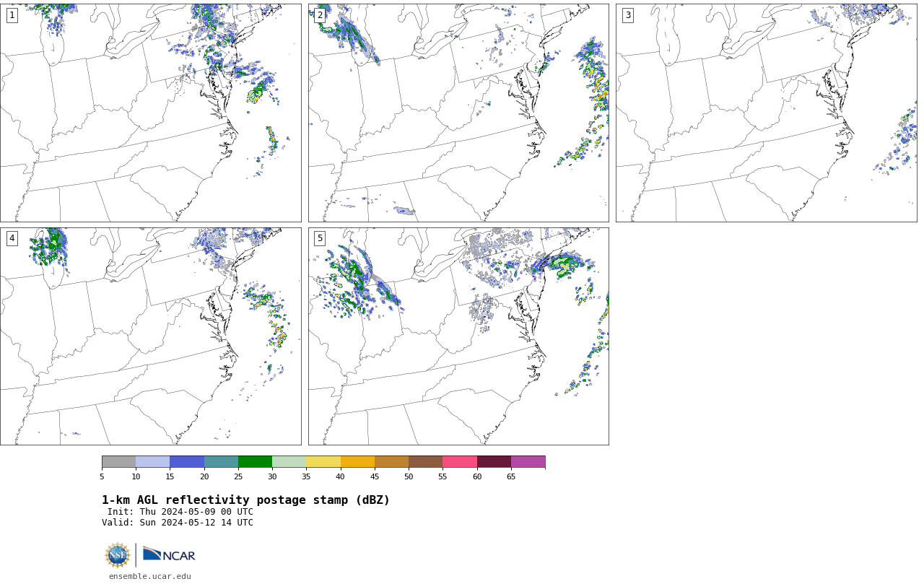Click the NCAR logo
The image size is (924, 584).
(x=169, y=554)
